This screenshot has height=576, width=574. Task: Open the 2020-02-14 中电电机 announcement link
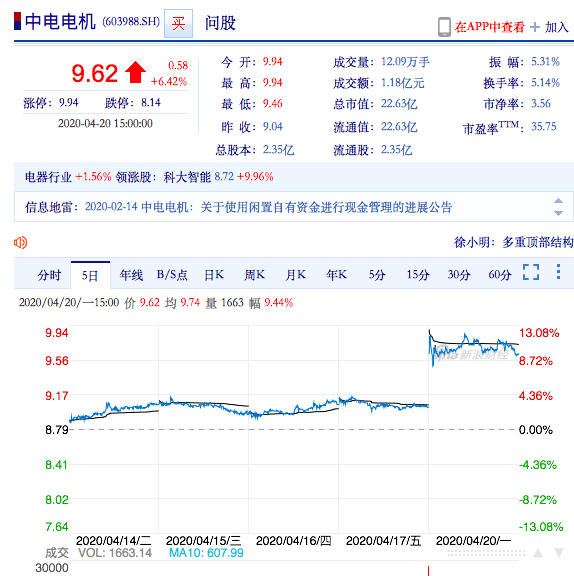coord(268,207)
